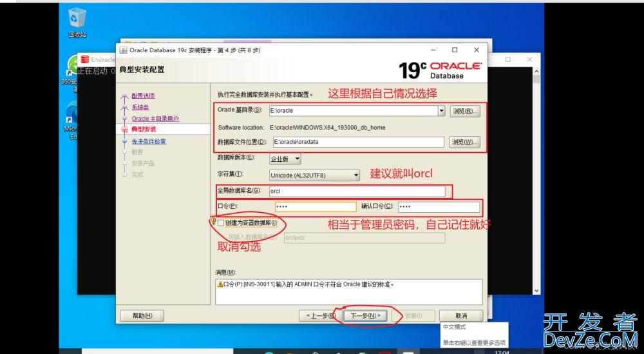Screen dimensions: 644x354
Task: Proceed with the 下一步(N) button
Action: click(x=366, y=316)
